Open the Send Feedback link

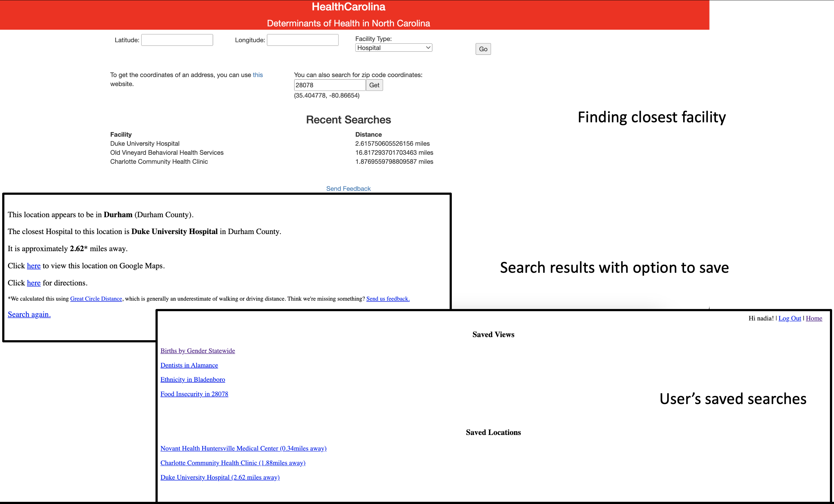(x=348, y=189)
